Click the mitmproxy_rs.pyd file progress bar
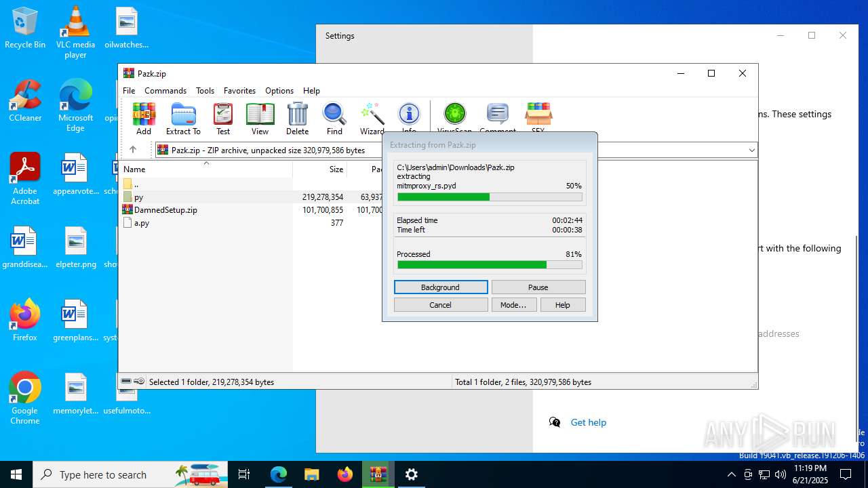This screenshot has width=868, height=488. tap(490, 197)
